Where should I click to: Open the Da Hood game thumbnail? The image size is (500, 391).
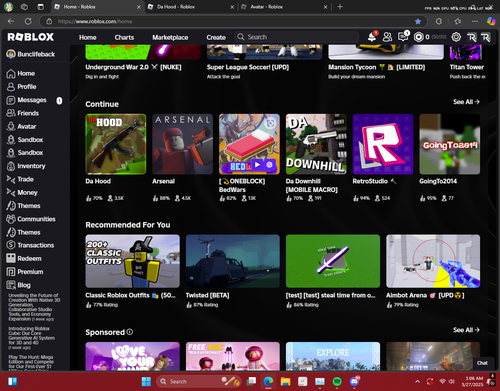click(116, 144)
